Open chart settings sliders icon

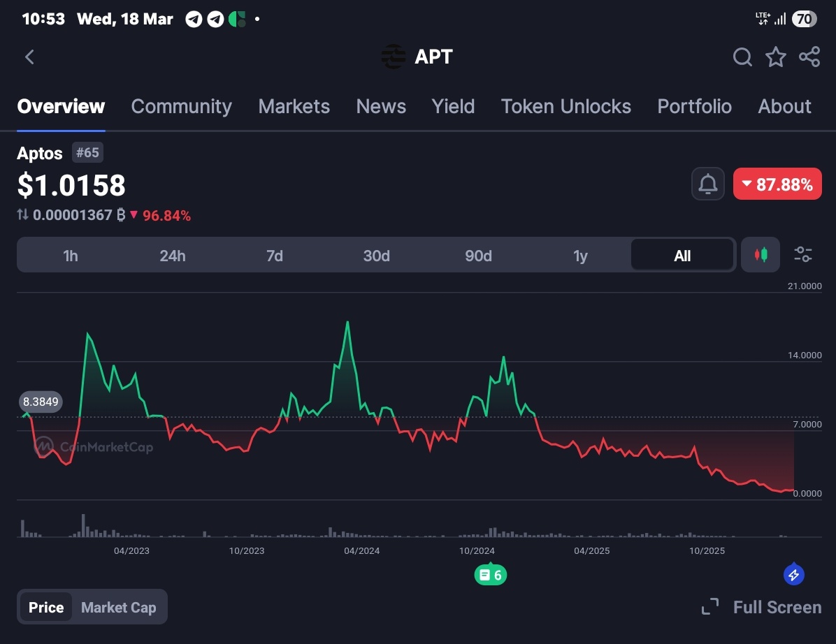click(x=803, y=255)
